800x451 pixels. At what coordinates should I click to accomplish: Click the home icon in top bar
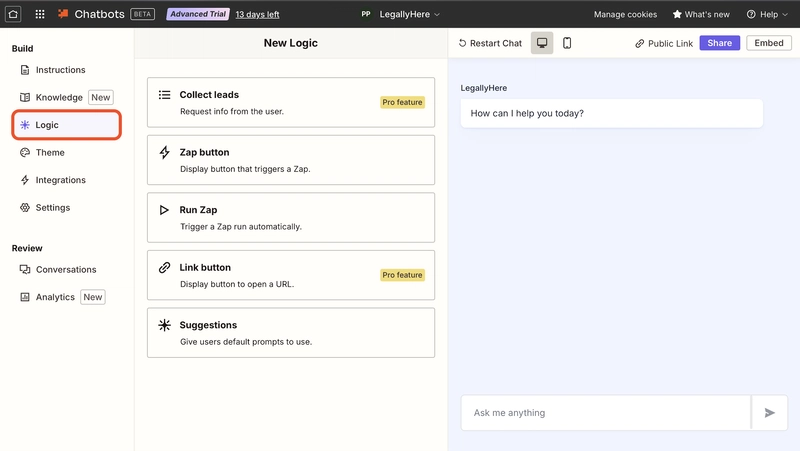(x=13, y=14)
